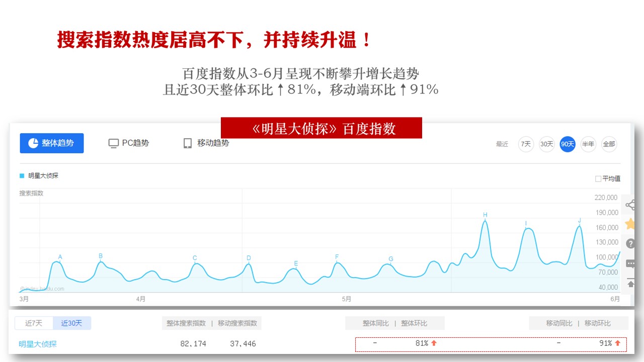The image size is (644, 362).
Task: Open the question mark help icon
Action: 630,243
